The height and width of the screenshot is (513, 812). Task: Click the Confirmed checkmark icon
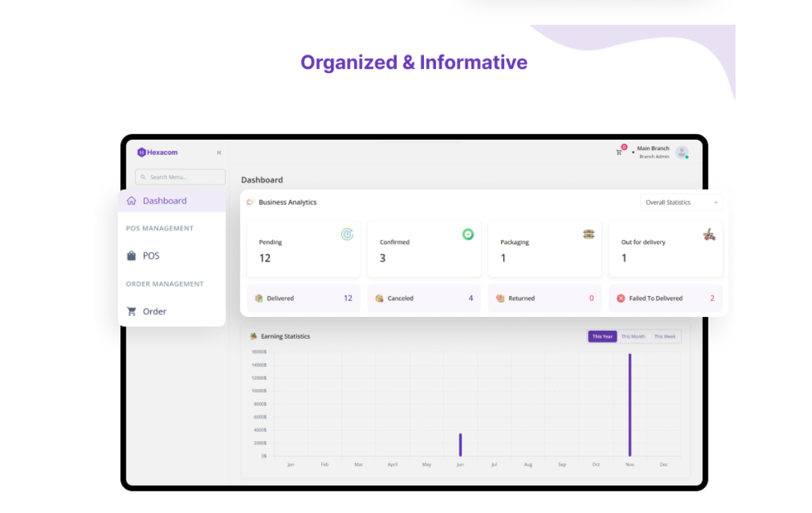467,234
